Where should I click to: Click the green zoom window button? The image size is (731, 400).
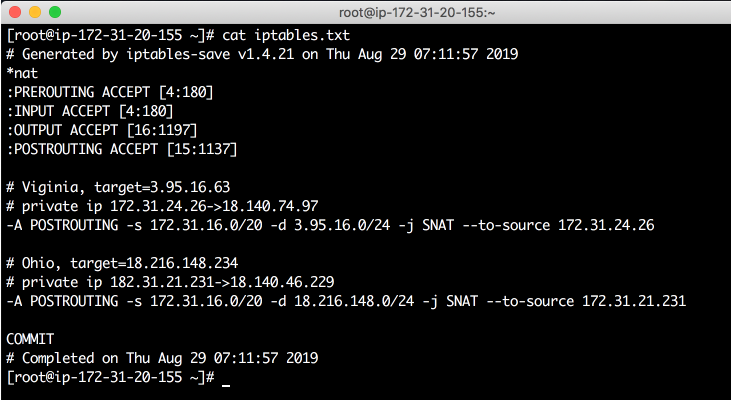[x=55, y=12]
